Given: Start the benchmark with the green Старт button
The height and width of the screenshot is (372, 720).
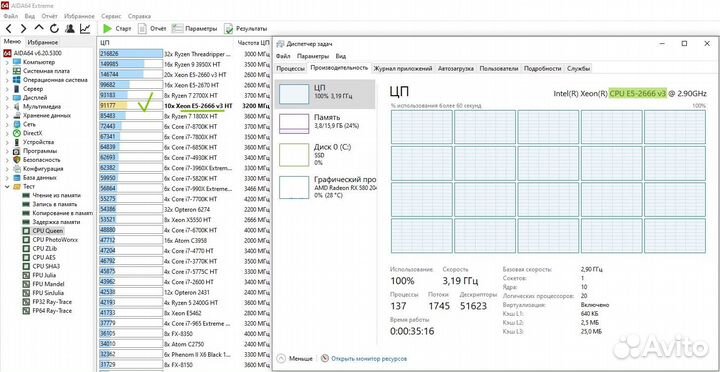Looking at the screenshot, I should point(117,28).
